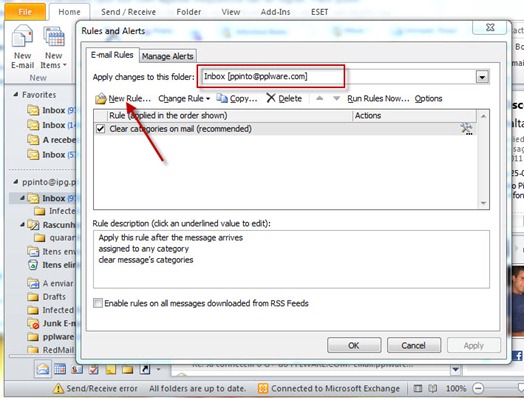Image resolution: width=524 pixels, height=398 pixels.
Task: Click the zoom out minus button
Action: [x=478, y=388]
